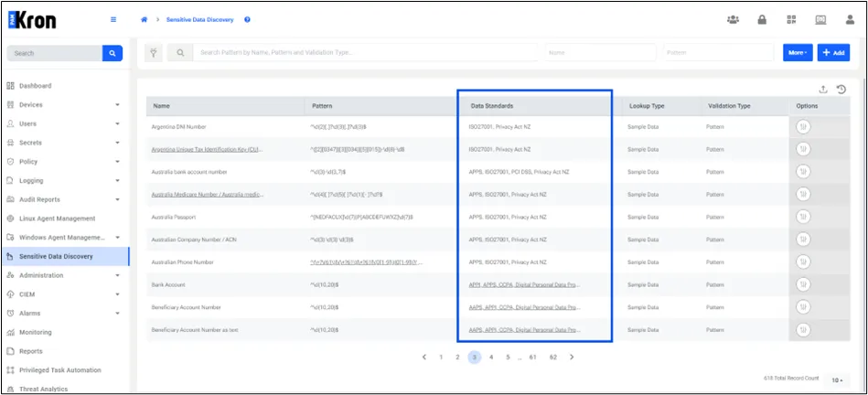Click the export upload icon above table

click(823, 89)
